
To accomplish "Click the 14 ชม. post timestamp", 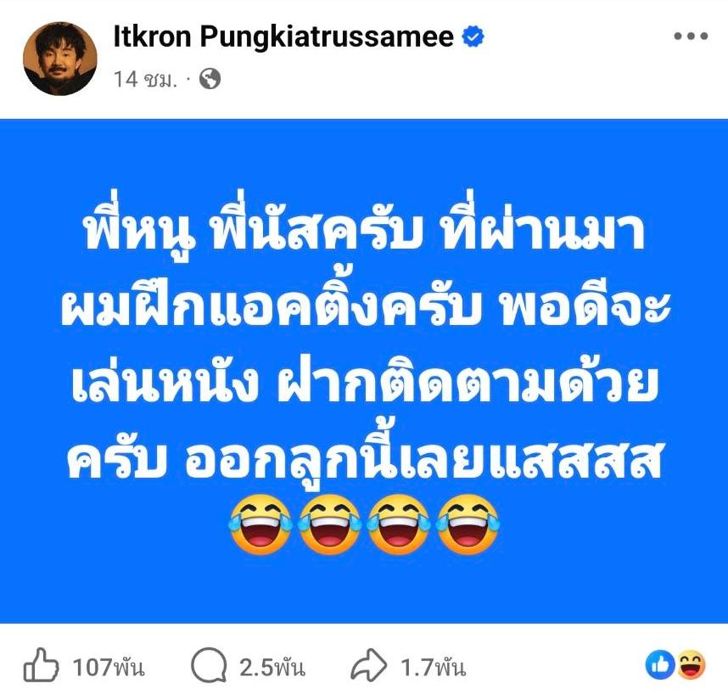I will [145, 80].
